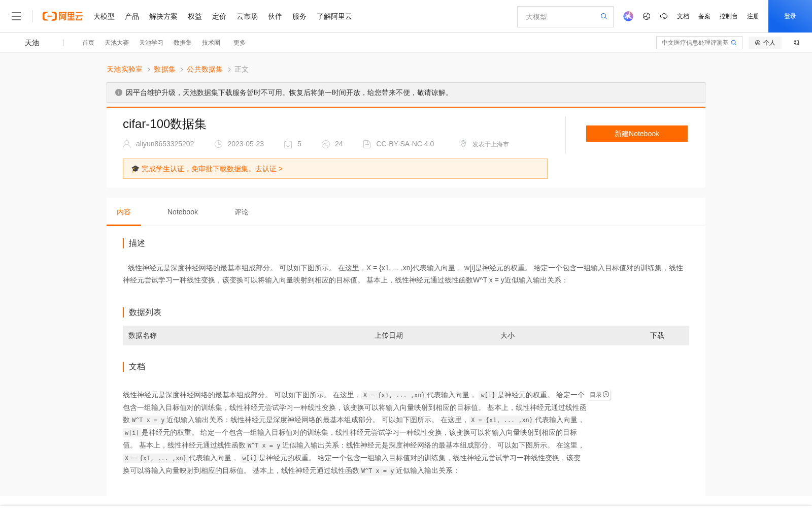The height and width of the screenshot is (508, 812).
Task: Click the Alibaba Cloud logo
Action: [x=62, y=16]
